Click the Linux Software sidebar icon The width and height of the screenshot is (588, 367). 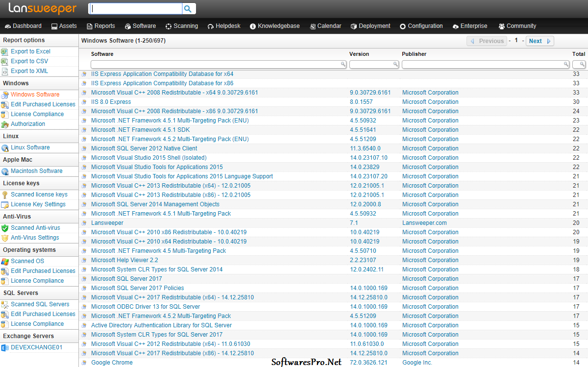5,147
